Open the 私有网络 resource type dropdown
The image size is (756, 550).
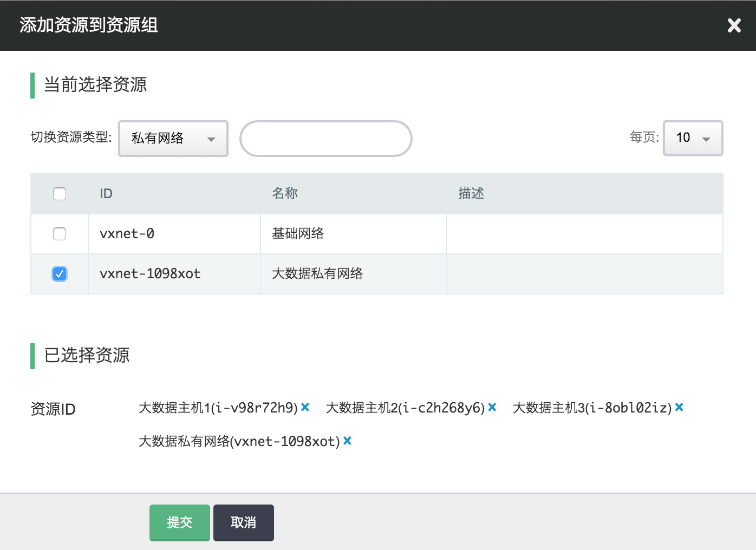(173, 139)
